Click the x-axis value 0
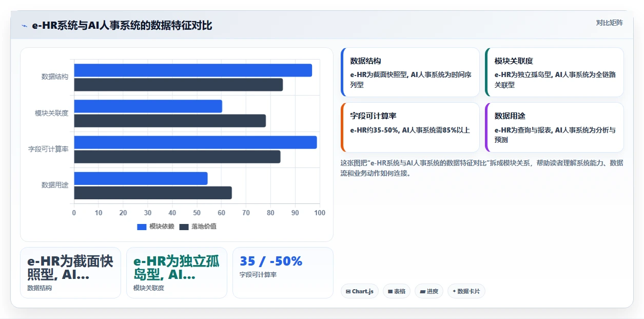The width and height of the screenshot is (644, 319). 74,213
